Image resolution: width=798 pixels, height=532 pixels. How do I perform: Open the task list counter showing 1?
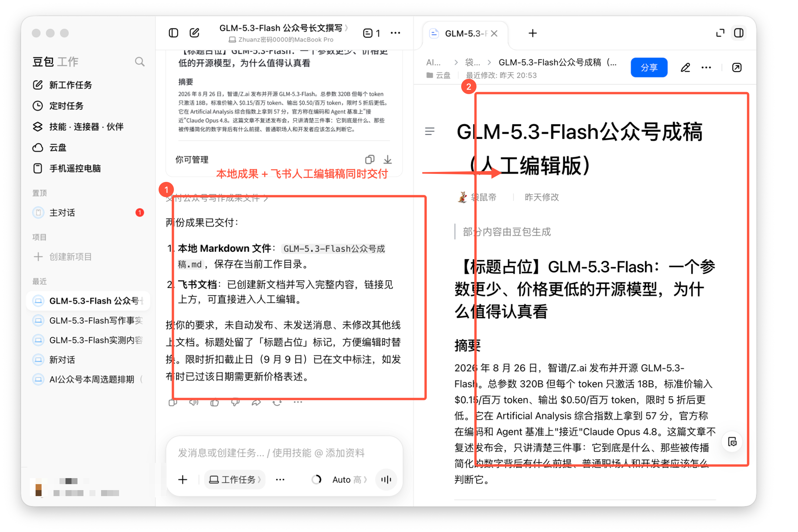[371, 33]
